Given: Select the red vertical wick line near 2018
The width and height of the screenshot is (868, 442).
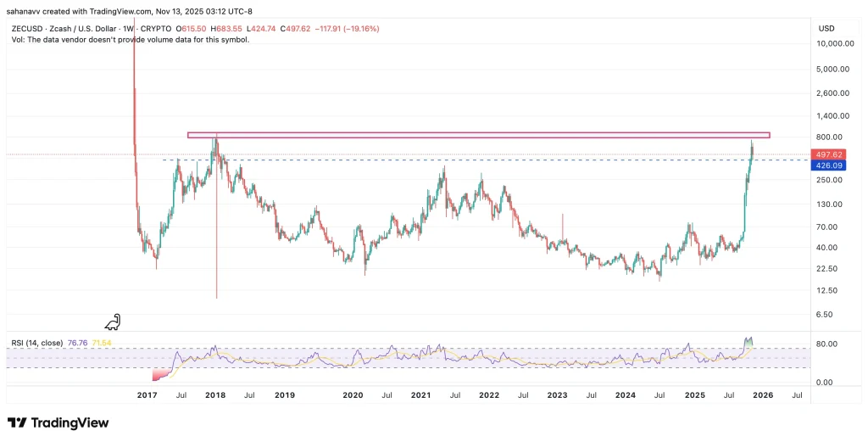Looking at the screenshot, I should pos(216,246).
